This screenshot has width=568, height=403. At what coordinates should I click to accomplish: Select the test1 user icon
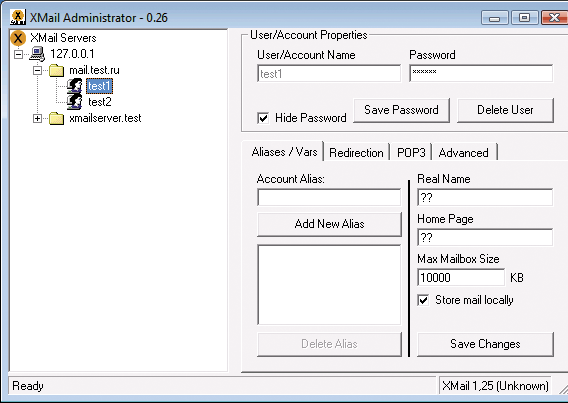pyautogui.click(x=75, y=86)
